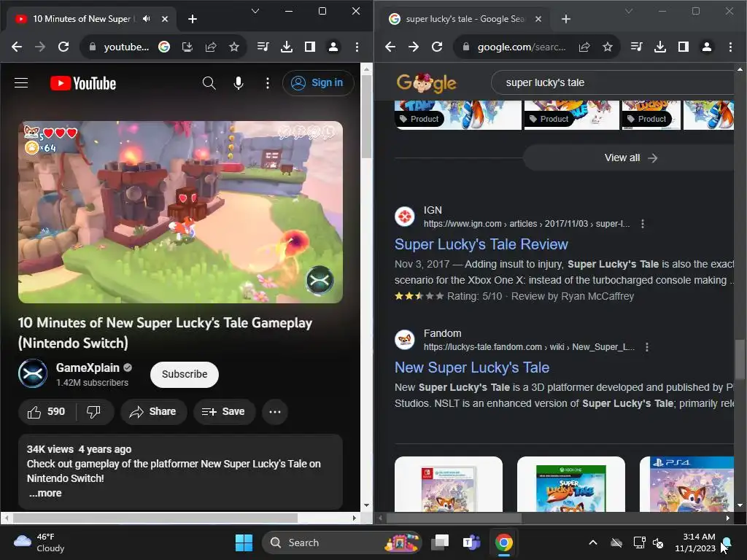Open YouTube settings three-dot menu
The width and height of the screenshot is (747, 560).
268,83
